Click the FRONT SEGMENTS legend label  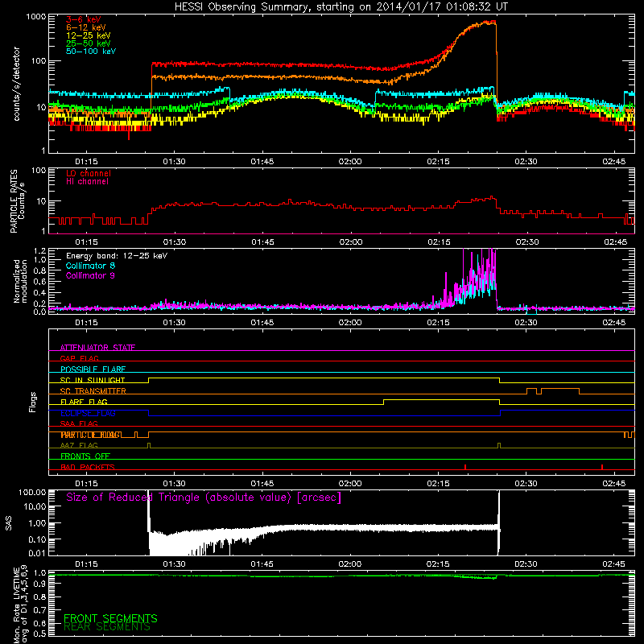110,618
